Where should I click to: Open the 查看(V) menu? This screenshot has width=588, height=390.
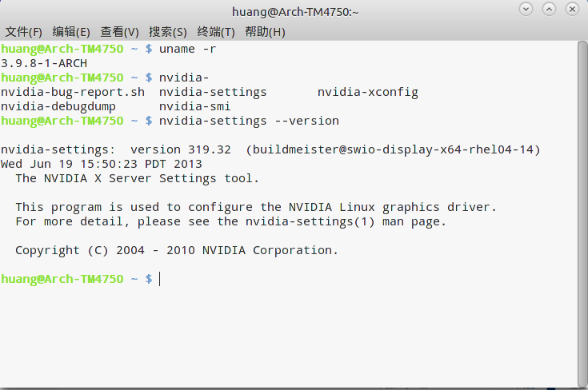119,32
